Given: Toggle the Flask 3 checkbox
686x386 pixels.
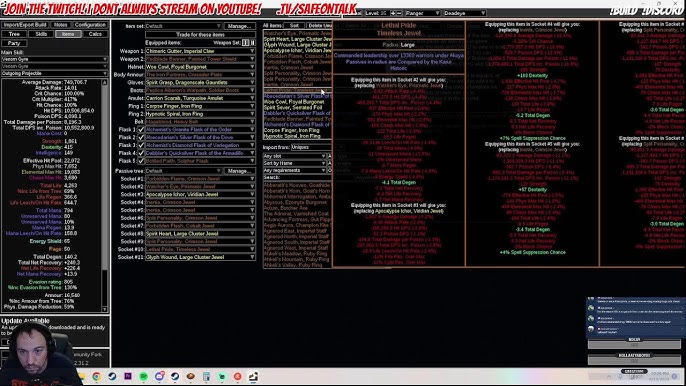Looking at the screenshot, I should pos(141,145).
